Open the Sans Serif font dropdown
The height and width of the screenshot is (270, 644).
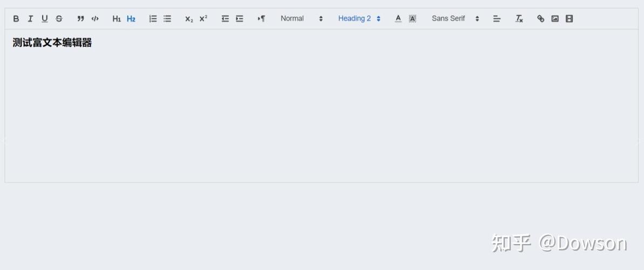coord(455,18)
